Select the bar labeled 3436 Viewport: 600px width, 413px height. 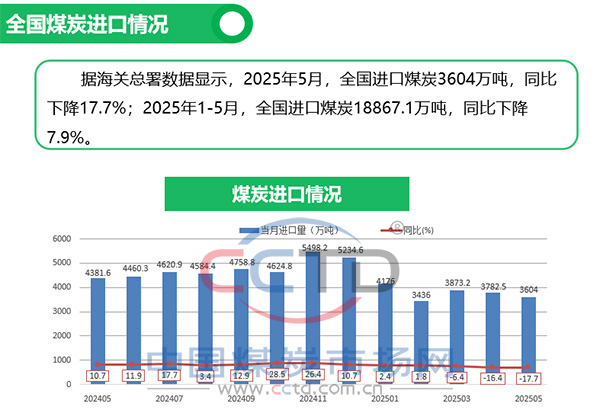(421, 340)
